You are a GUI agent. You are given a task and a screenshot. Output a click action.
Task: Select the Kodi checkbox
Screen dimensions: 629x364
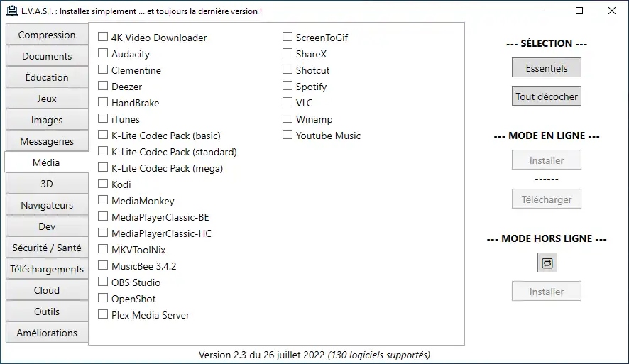point(103,184)
